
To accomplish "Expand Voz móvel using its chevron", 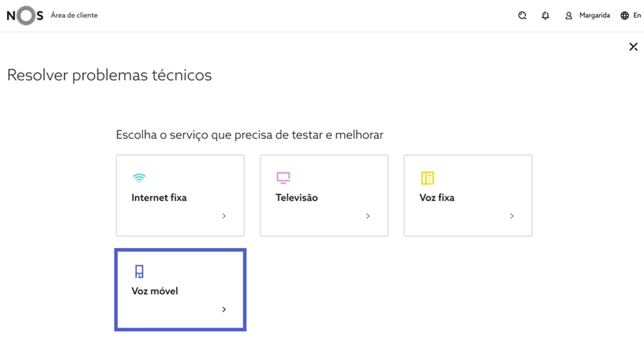I will pyautogui.click(x=224, y=310).
